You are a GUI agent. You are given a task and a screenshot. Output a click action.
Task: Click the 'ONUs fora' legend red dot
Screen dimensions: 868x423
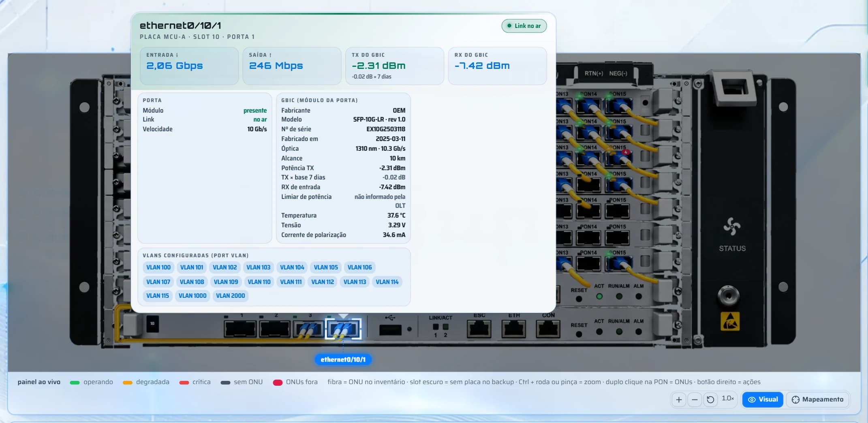pos(278,382)
